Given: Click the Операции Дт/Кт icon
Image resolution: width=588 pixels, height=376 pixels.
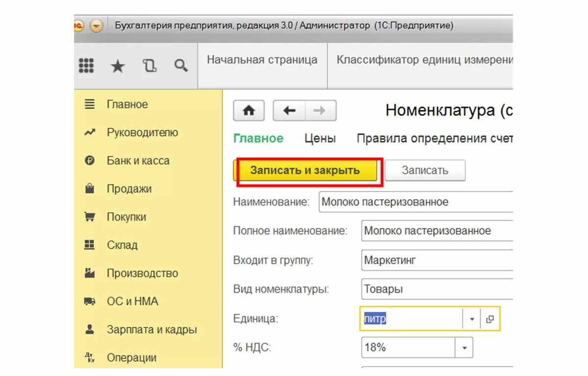Looking at the screenshot, I should pos(89,358).
